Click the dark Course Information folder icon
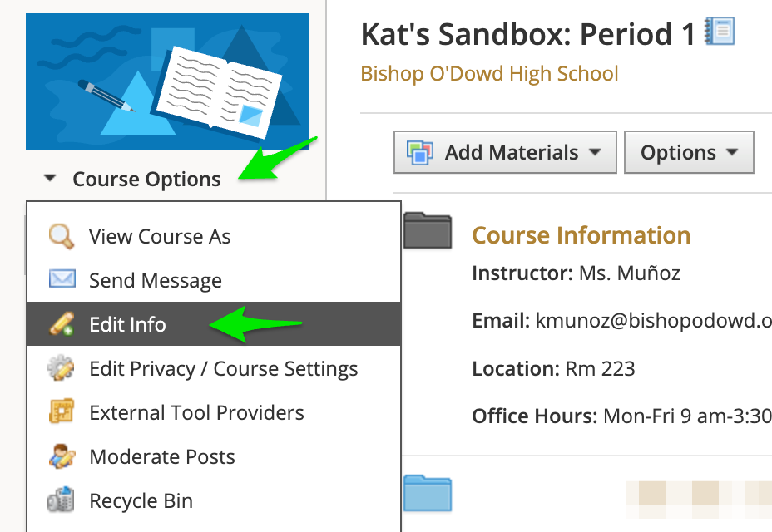The width and height of the screenshot is (772, 532). tap(427, 230)
